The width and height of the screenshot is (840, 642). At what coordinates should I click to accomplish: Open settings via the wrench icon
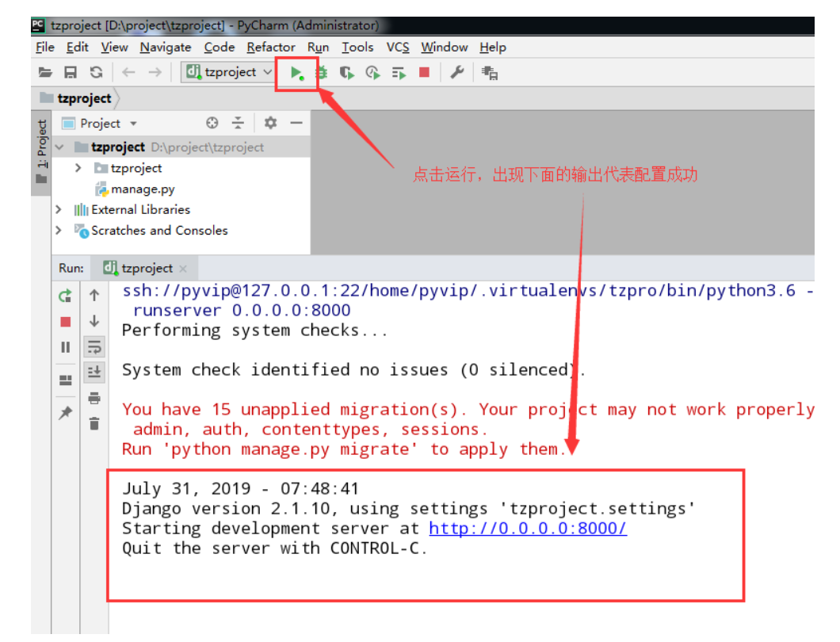point(456,72)
